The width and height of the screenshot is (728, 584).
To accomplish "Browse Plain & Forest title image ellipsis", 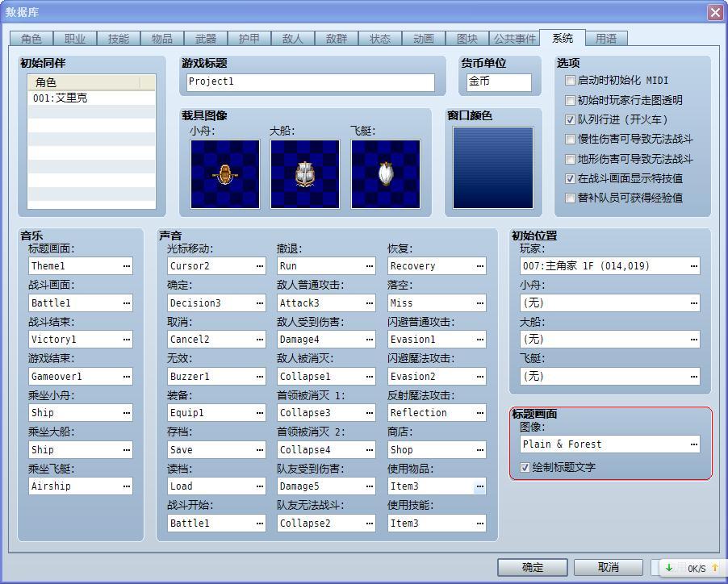I will click(693, 444).
